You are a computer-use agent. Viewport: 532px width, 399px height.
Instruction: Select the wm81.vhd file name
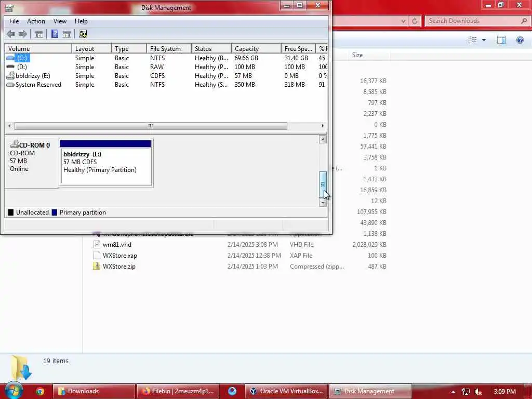click(x=117, y=245)
